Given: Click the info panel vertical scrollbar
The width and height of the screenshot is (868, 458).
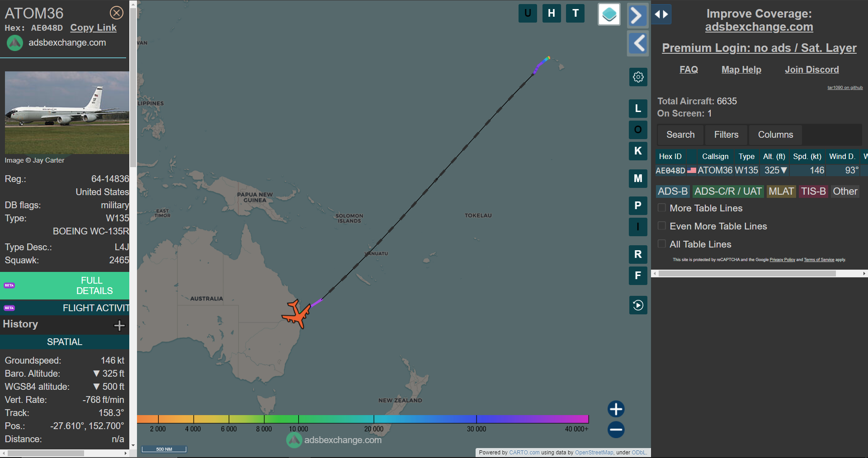Looking at the screenshot, I should pos(133,88).
